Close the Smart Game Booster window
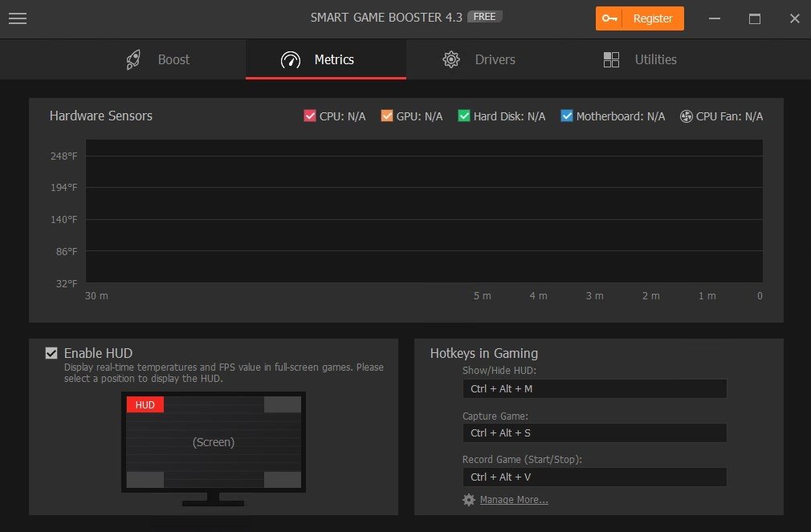811x532 pixels. pyautogui.click(x=795, y=18)
